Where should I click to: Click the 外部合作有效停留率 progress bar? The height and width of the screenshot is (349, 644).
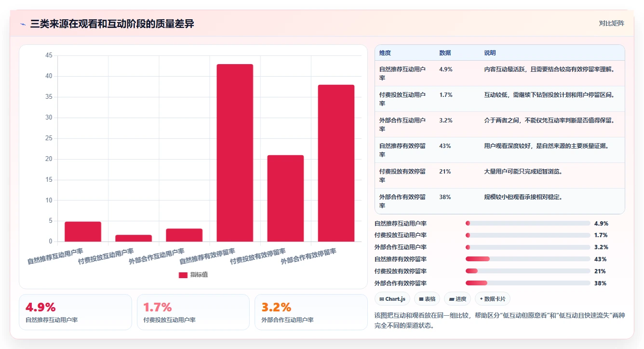528,283
